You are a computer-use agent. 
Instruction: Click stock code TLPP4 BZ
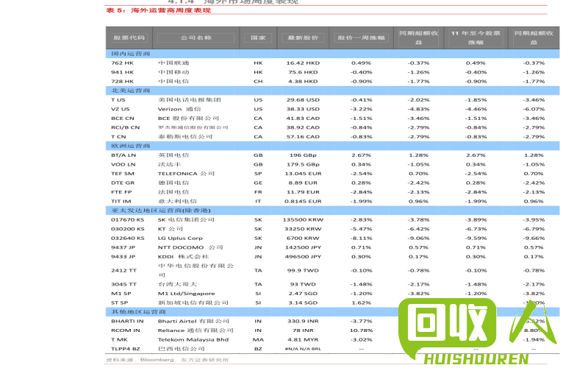click(126, 349)
